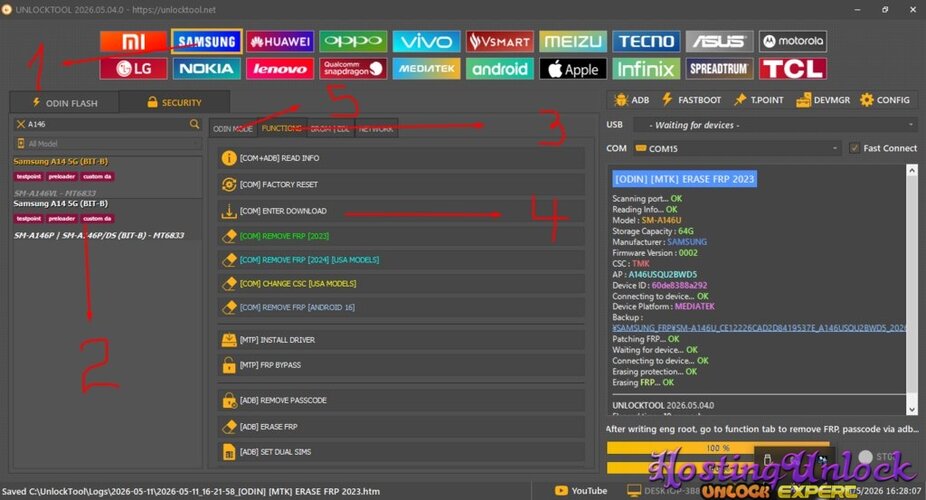Open the BROM | EDL tab
The width and height of the screenshot is (926, 500).
(330, 128)
